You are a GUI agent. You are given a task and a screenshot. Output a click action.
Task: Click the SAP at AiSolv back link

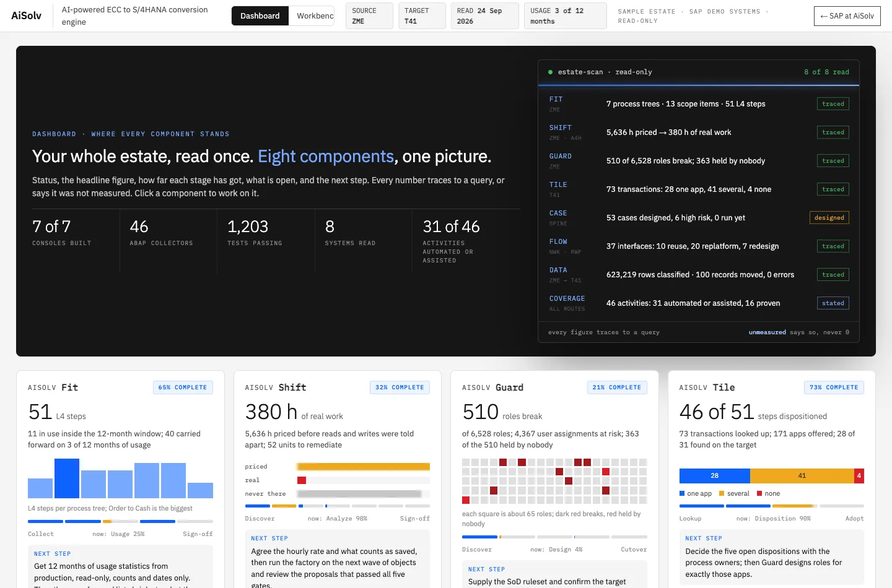(847, 16)
